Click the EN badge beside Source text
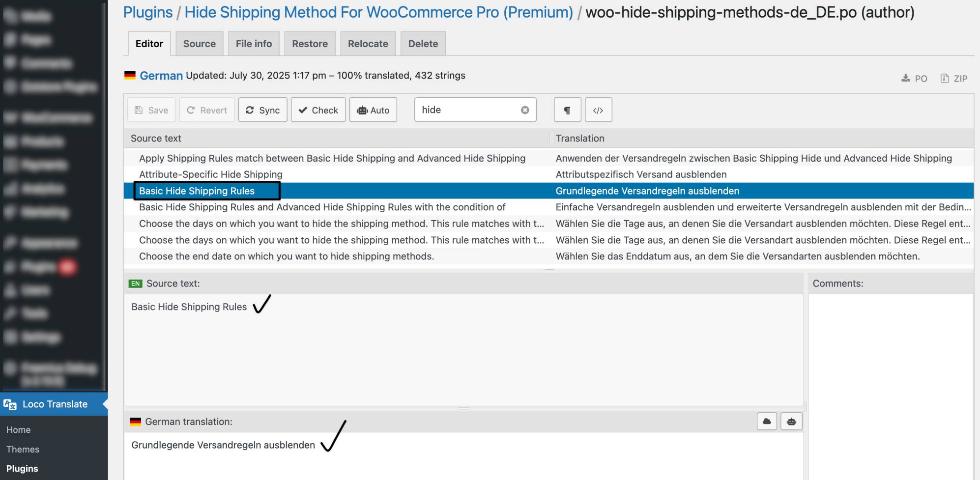The image size is (980, 480). pos(135,283)
